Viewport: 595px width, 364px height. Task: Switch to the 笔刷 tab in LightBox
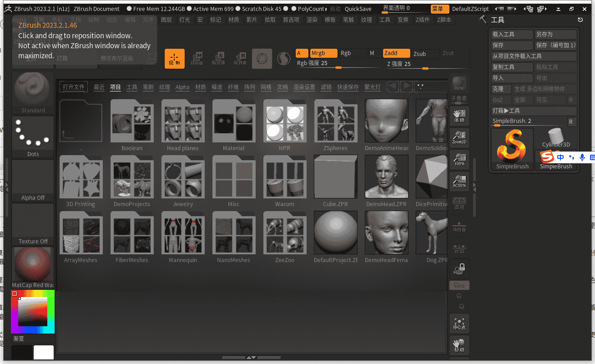(148, 87)
